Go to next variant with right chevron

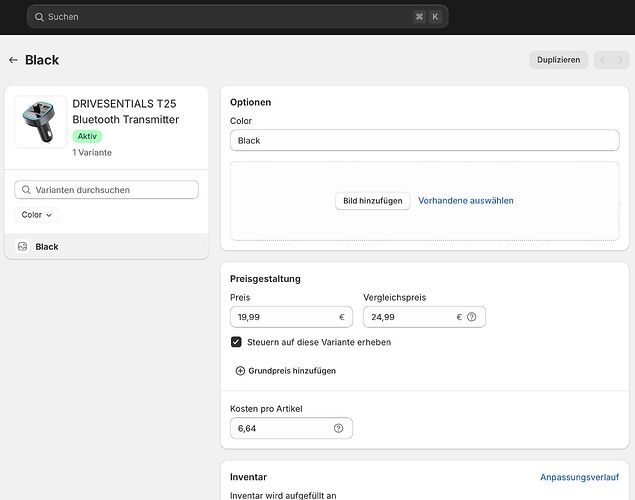pyautogui.click(x=620, y=60)
